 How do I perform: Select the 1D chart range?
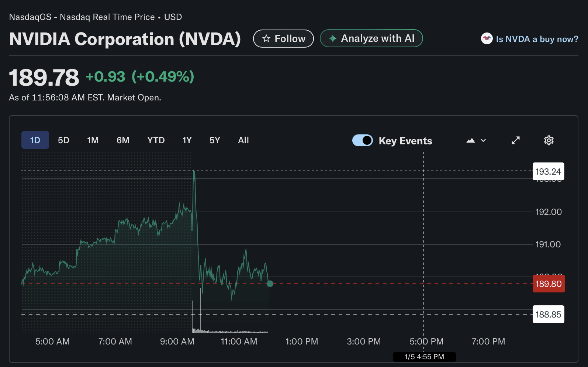pyautogui.click(x=35, y=140)
